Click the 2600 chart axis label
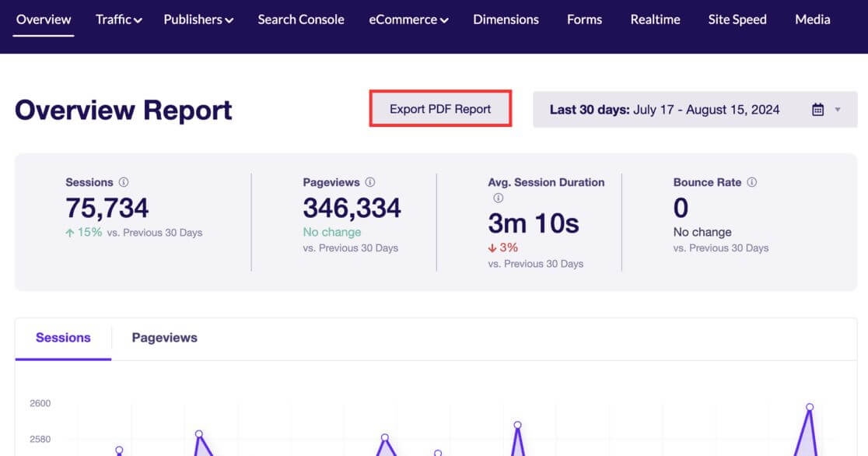 [x=40, y=403]
